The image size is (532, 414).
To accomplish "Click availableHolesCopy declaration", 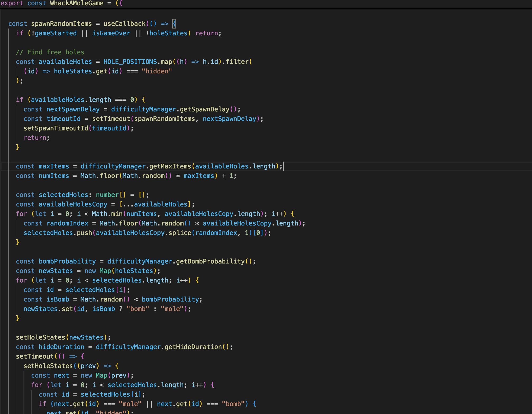I will coord(73,204).
